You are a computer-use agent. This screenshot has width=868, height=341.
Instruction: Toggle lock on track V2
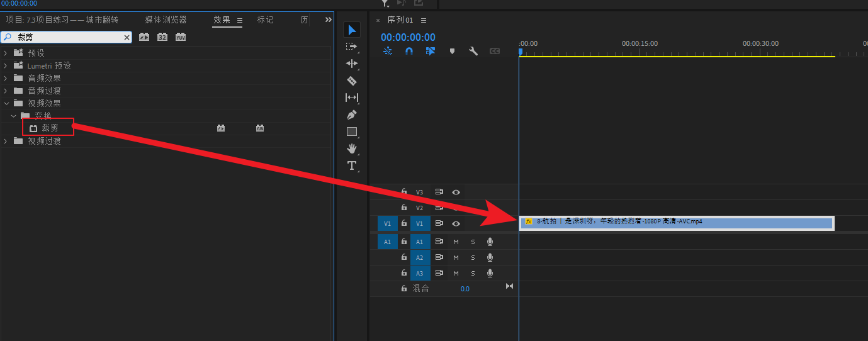click(x=404, y=208)
